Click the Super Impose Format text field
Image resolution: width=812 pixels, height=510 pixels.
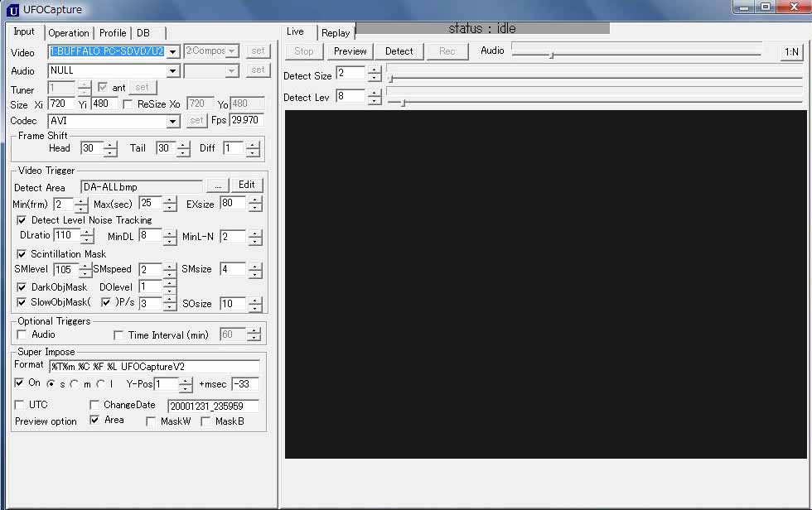tap(154, 366)
